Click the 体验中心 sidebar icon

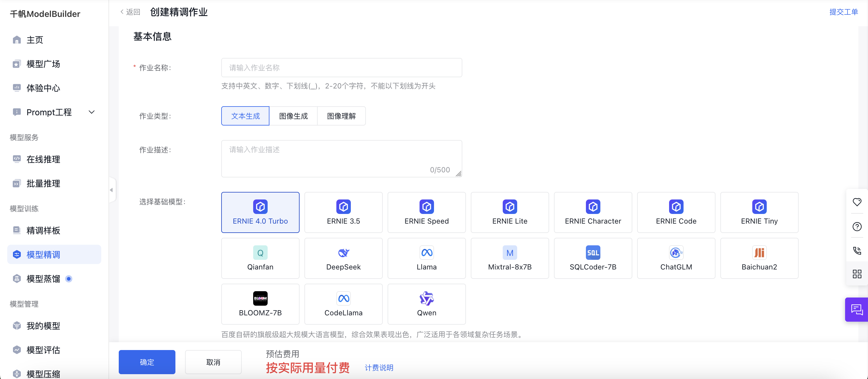17,88
